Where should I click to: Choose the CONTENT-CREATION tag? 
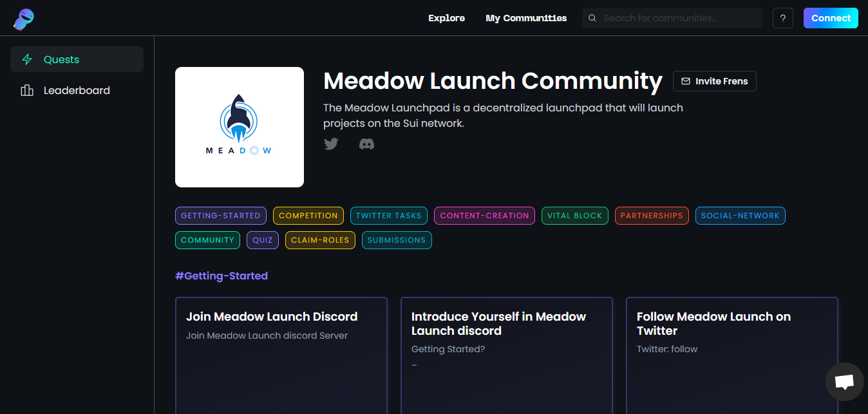coord(484,216)
